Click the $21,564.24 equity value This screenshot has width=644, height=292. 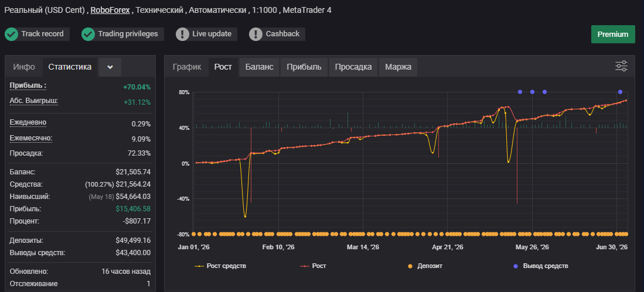(133, 184)
